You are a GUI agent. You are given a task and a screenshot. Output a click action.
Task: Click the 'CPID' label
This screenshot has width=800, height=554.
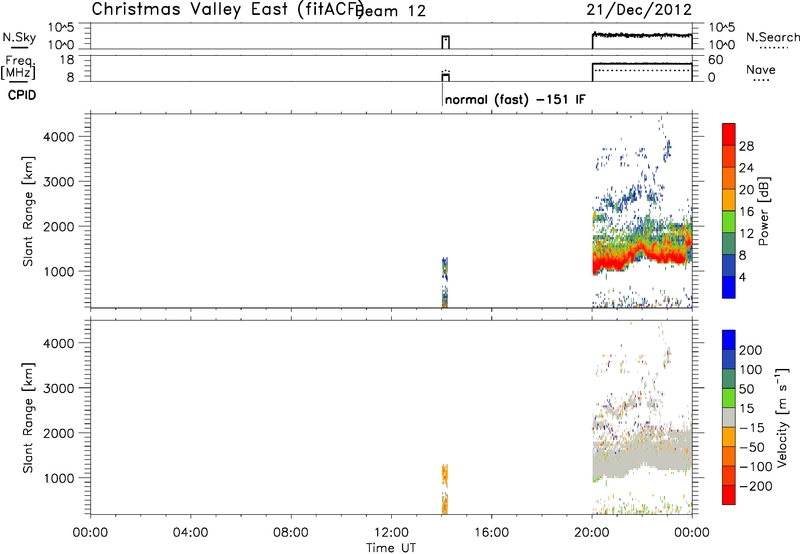[22, 95]
